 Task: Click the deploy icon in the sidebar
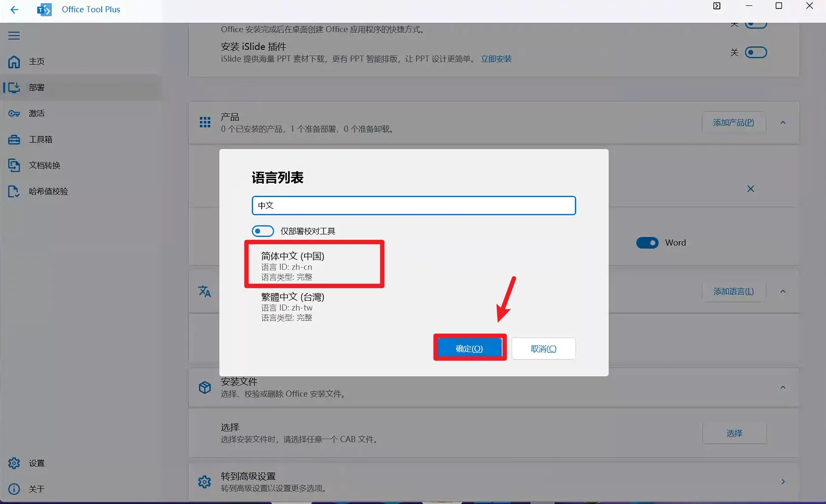[14, 87]
